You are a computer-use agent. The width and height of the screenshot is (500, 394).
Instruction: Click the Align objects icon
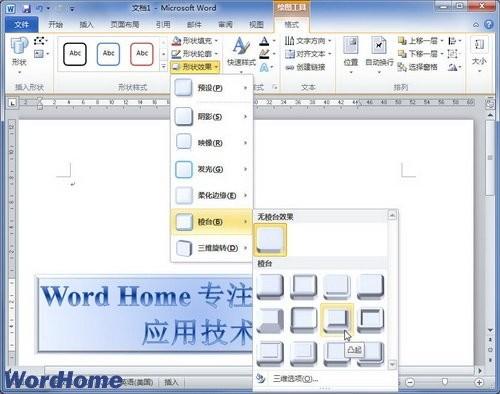454,41
